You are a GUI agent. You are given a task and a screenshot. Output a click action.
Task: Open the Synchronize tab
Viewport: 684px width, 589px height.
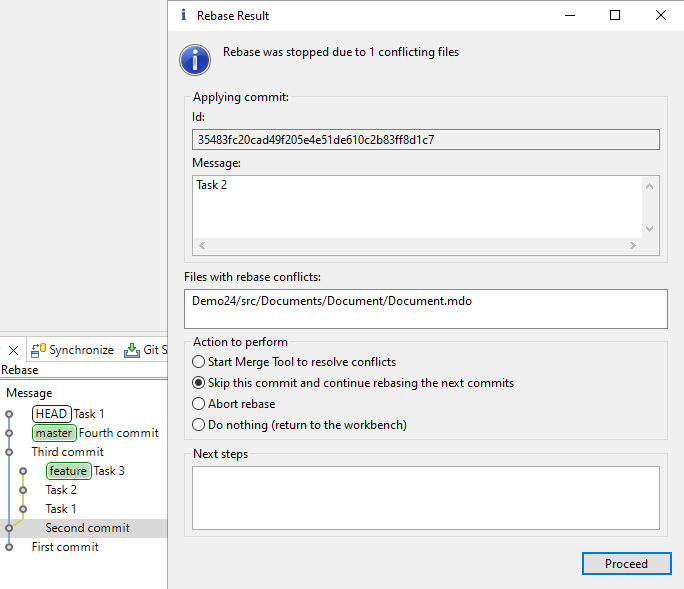click(73, 350)
